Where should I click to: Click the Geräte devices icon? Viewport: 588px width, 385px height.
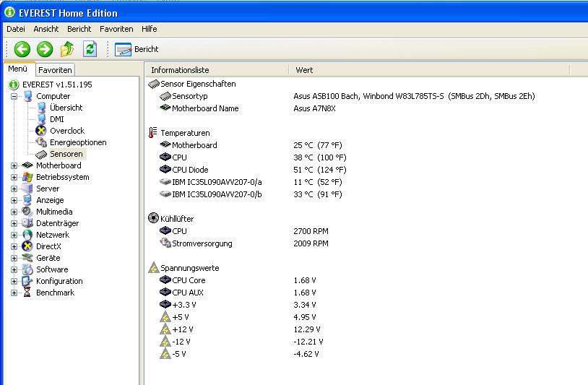click(27, 258)
